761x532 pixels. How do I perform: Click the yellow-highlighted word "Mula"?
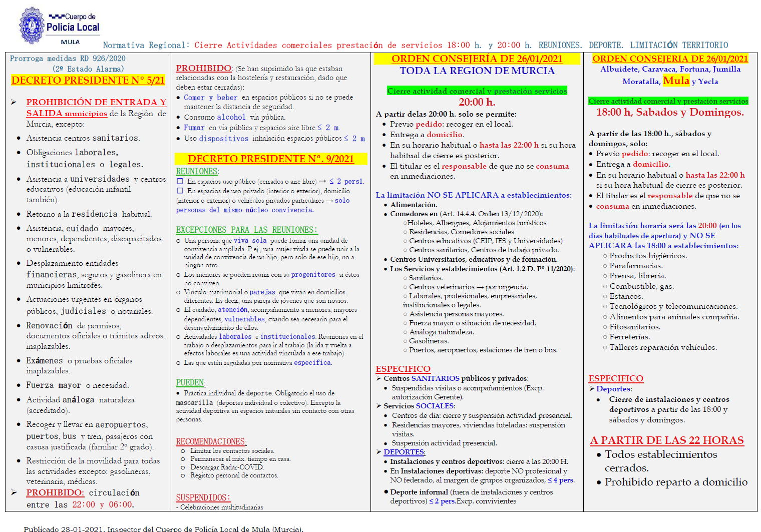coord(676,81)
